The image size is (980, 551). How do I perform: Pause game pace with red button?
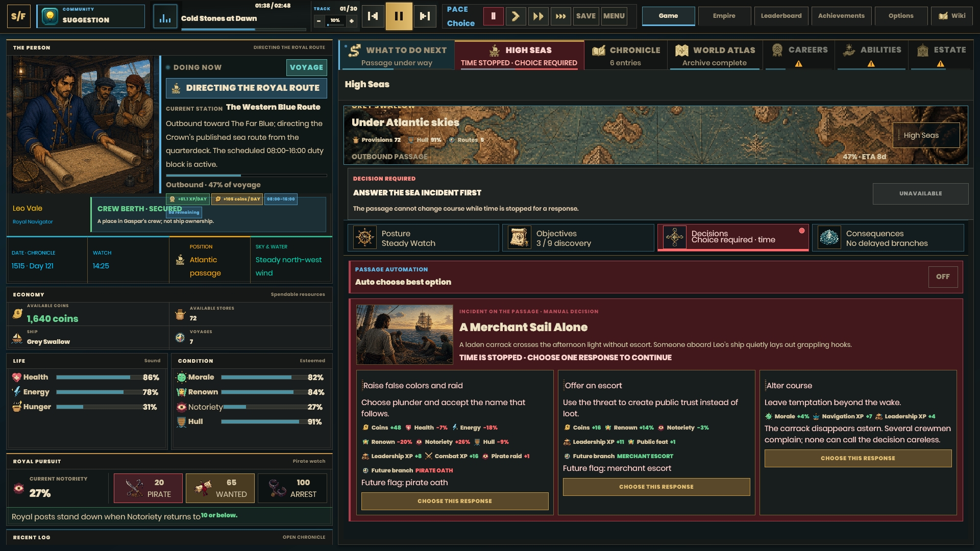tap(493, 16)
